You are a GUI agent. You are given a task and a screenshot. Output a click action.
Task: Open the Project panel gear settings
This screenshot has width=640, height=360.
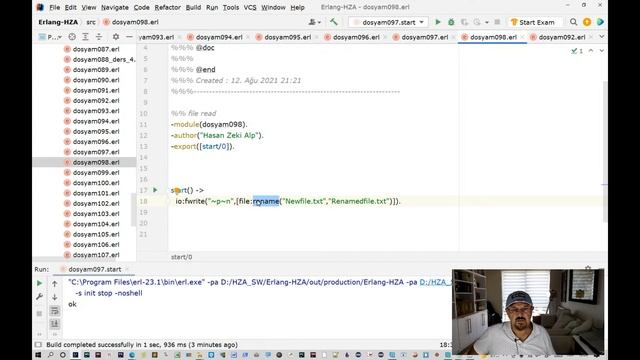coord(116,37)
